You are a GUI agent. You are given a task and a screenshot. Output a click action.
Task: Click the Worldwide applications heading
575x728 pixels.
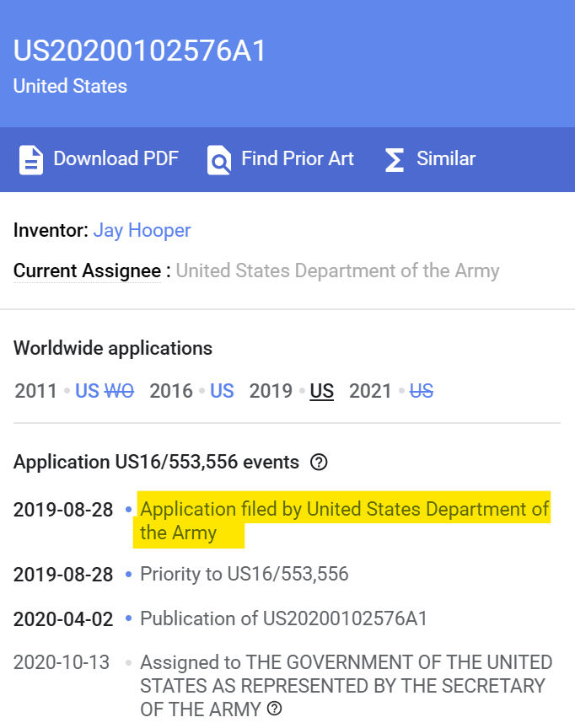click(x=113, y=348)
